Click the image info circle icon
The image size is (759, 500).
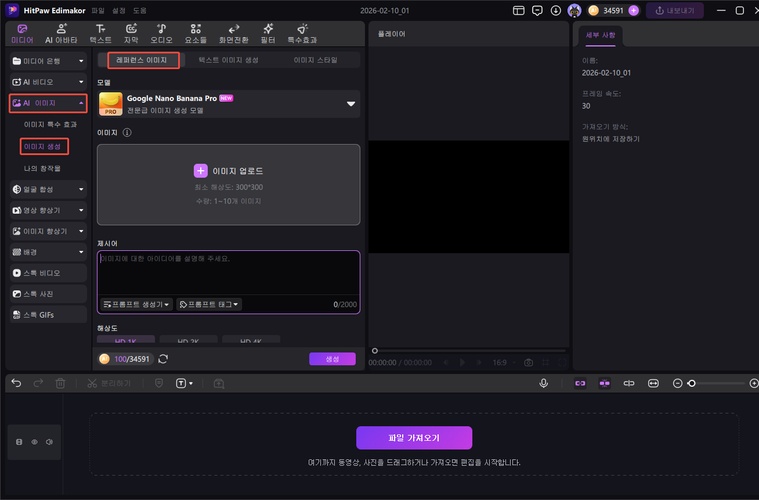pos(127,132)
